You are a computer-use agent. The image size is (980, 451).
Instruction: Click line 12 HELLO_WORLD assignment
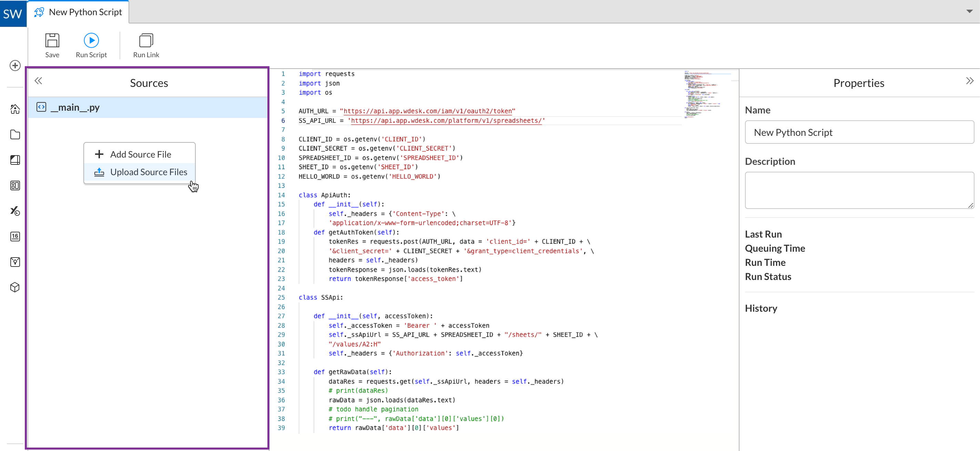tap(369, 177)
